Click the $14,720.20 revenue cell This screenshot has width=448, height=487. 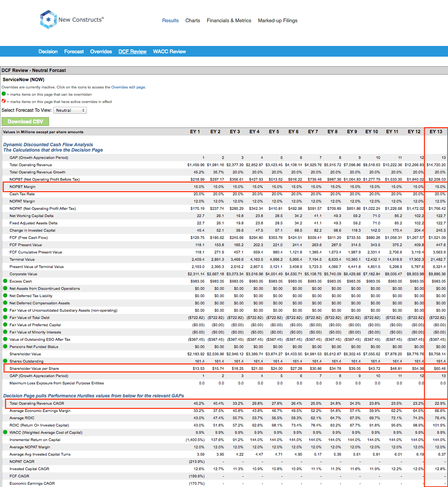point(436,165)
